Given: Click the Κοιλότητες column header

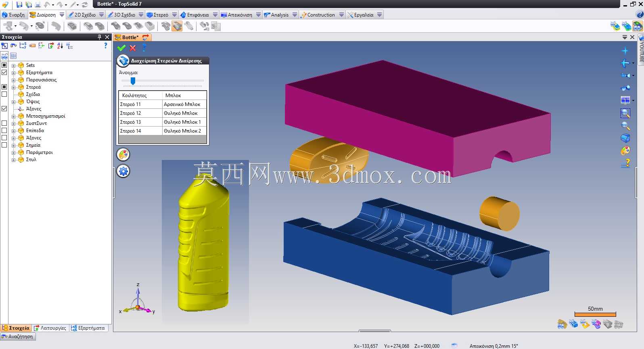Looking at the screenshot, I should click(x=140, y=96).
